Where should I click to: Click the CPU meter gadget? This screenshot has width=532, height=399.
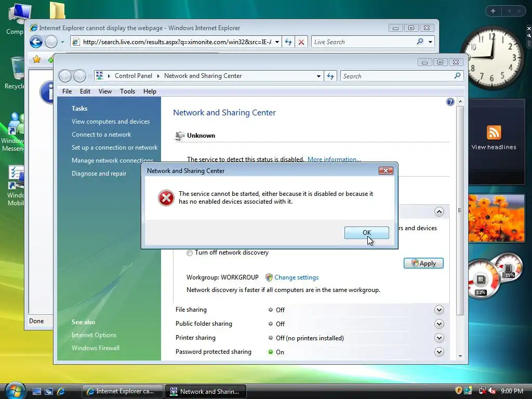click(x=495, y=275)
